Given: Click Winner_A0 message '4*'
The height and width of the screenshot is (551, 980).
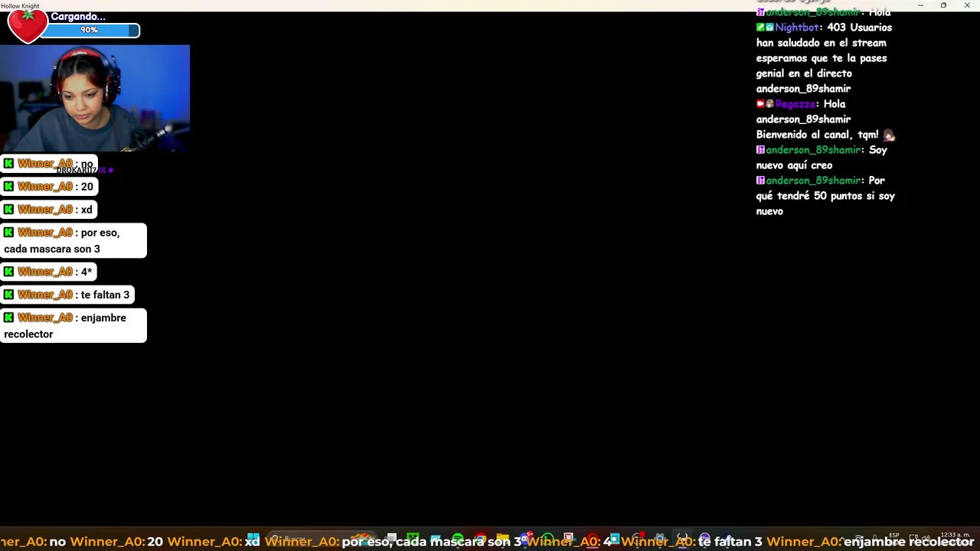Looking at the screenshot, I should [x=49, y=272].
